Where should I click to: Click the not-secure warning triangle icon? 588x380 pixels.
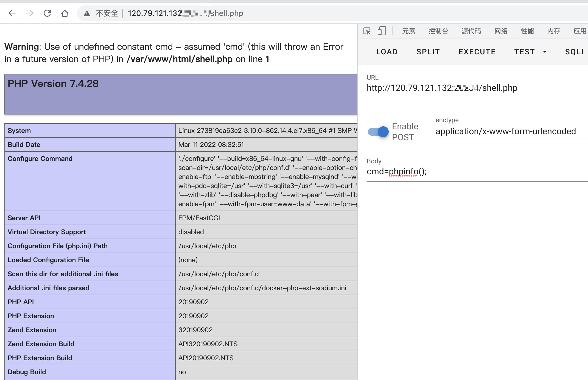tap(87, 13)
